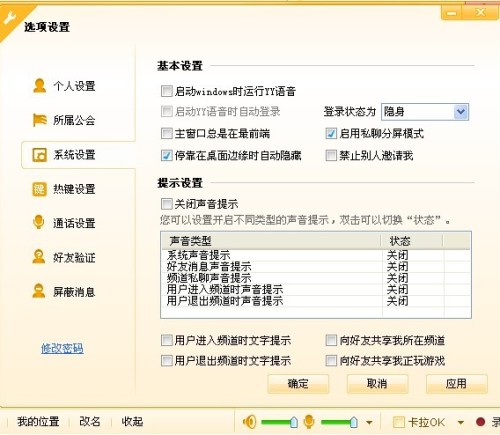Minimize the 选项设置 window
Screen dimensions: 500x435
(452, 13)
